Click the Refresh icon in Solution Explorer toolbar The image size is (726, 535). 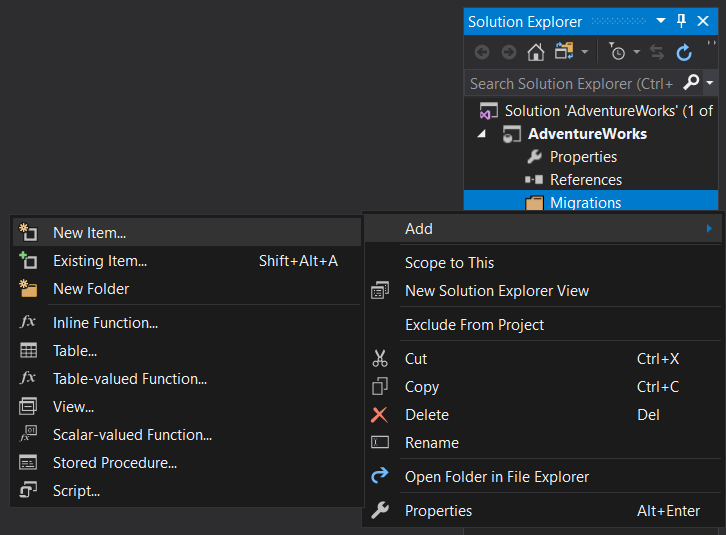(x=684, y=52)
